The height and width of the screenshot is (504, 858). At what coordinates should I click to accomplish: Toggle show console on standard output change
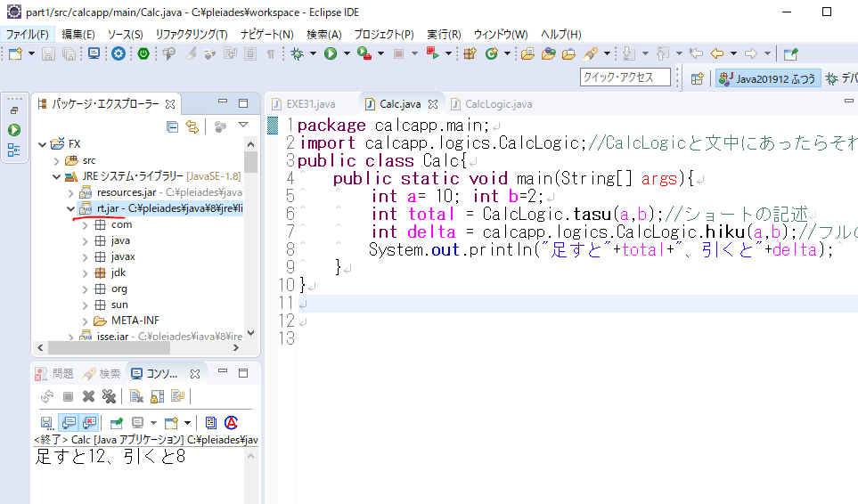(x=68, y=423)
